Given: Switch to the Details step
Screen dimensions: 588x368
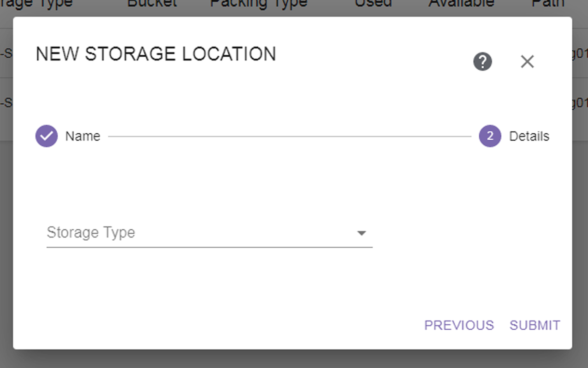Looking at the screenshot, I should click(x=529, y=136).
